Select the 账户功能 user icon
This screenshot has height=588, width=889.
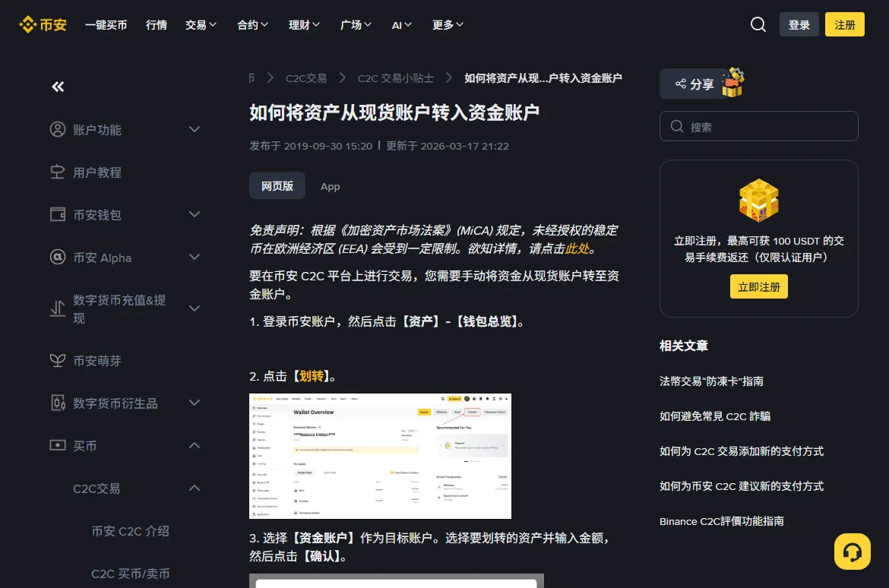coord(57,129)
